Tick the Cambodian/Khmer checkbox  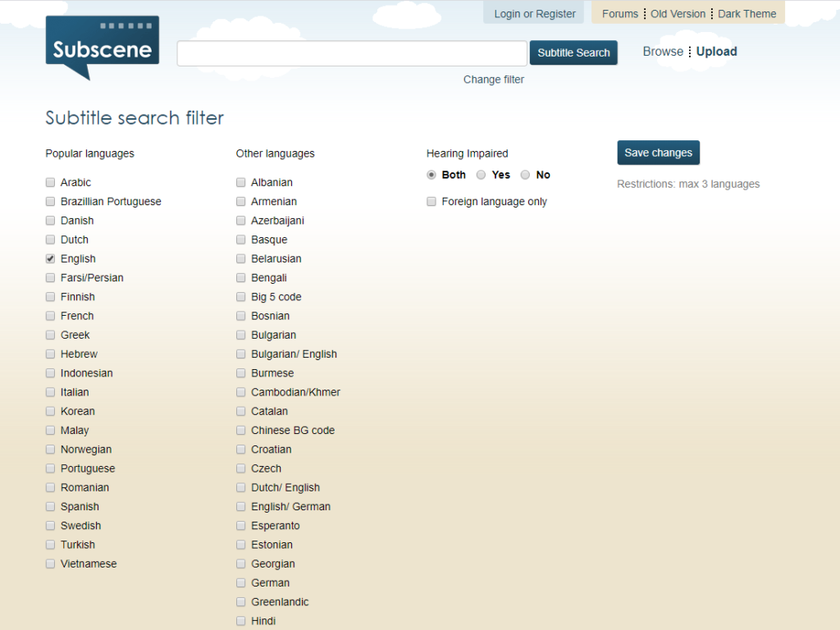[241, 392]
